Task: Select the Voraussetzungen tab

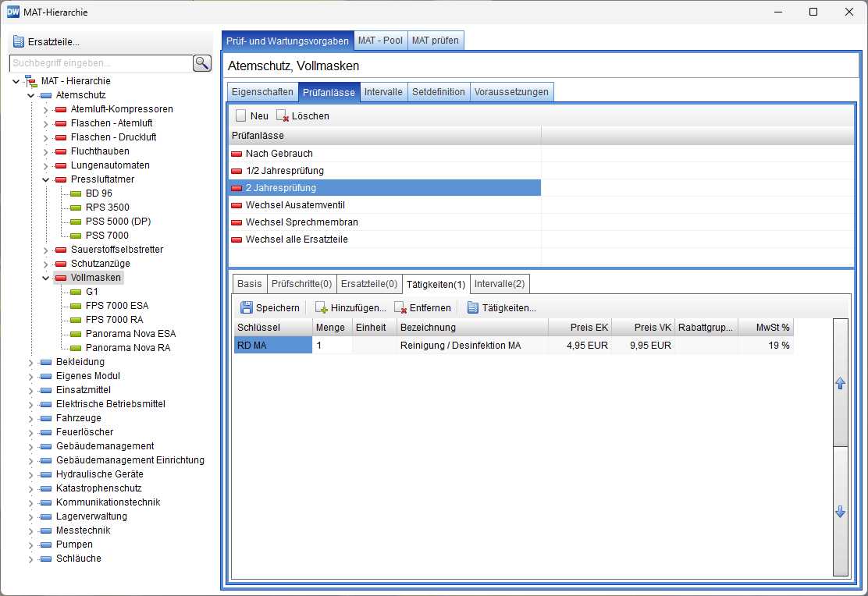Action: click(x=511, y=92)
